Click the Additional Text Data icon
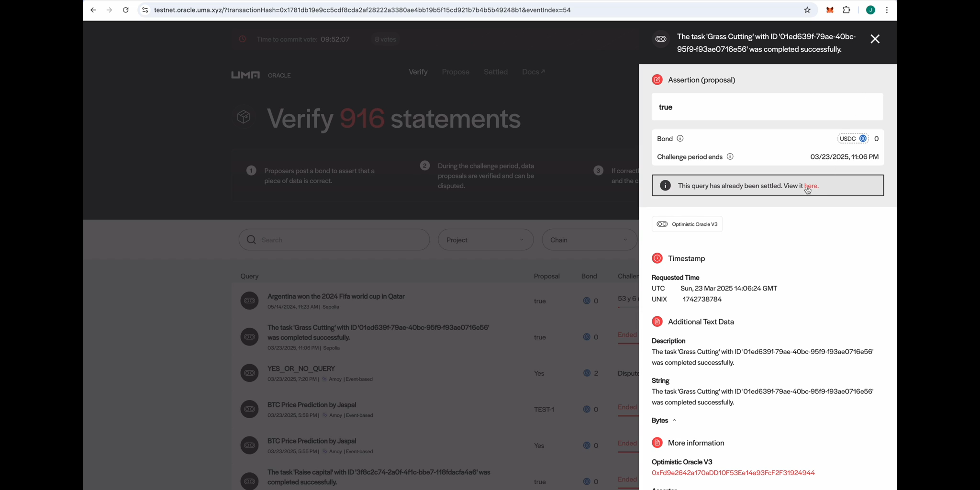Image resolution: width=980 pixels, height=490 pixels. coord(657,322)
